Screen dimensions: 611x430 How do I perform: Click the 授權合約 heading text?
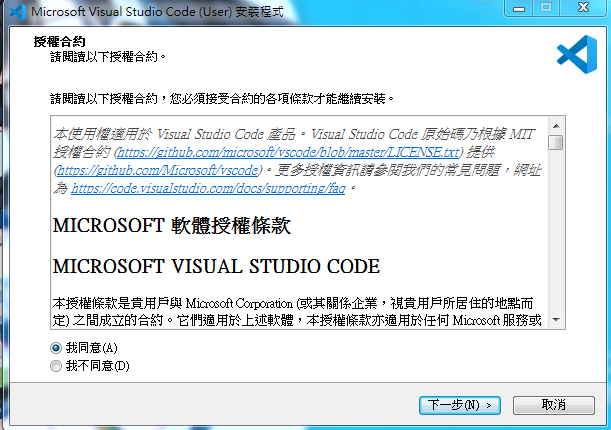59,42
